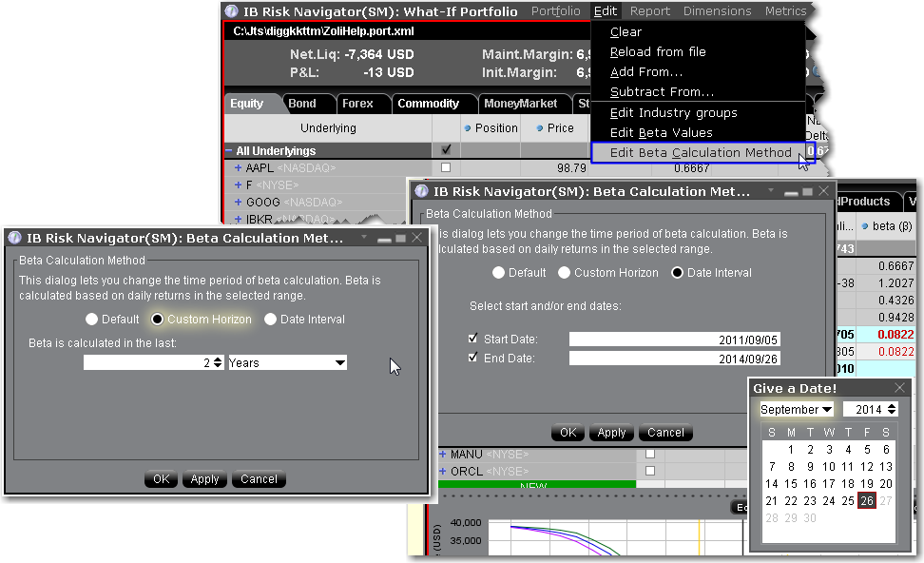Expand the GOOG underlying row
The width and height of the screenshot is (924, 563).
coord(238,203)
